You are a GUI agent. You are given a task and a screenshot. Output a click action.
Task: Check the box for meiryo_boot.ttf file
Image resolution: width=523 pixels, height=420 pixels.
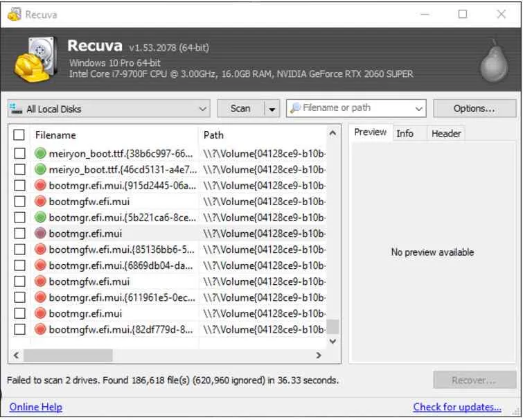(19, 170)
